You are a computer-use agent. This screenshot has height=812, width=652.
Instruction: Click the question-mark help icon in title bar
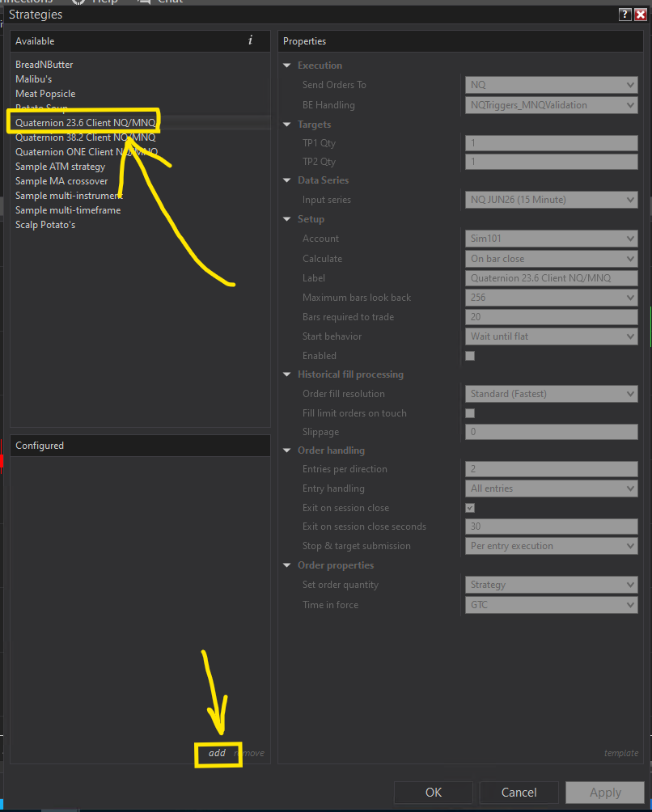(624, 15)
